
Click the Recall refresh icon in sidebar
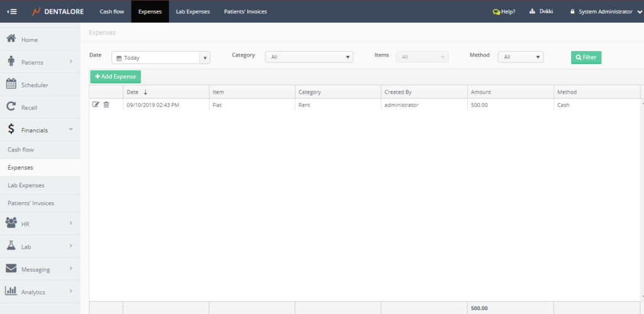pyautogui.click(x=11, y=107)
